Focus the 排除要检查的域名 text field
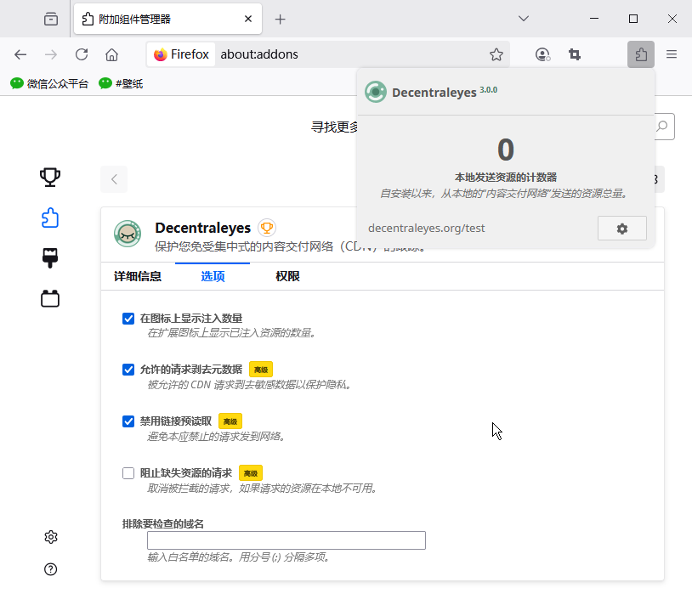This screenshot has height=616, width=692. click(x=286, y=540)
